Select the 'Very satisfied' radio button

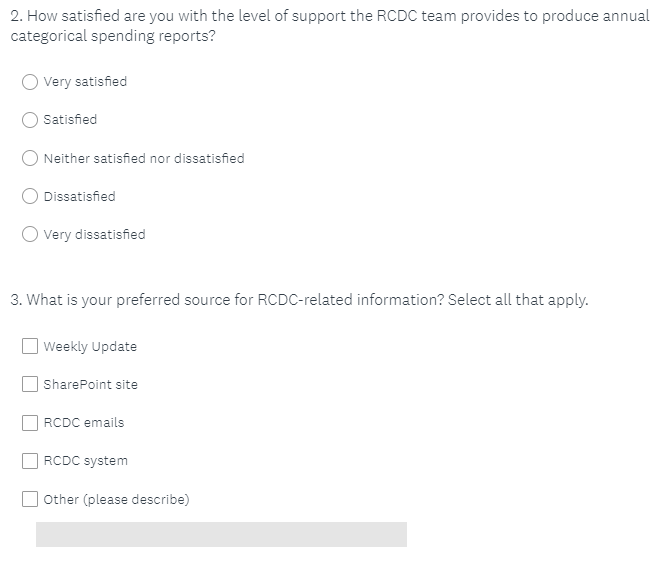tap(31, 82)
